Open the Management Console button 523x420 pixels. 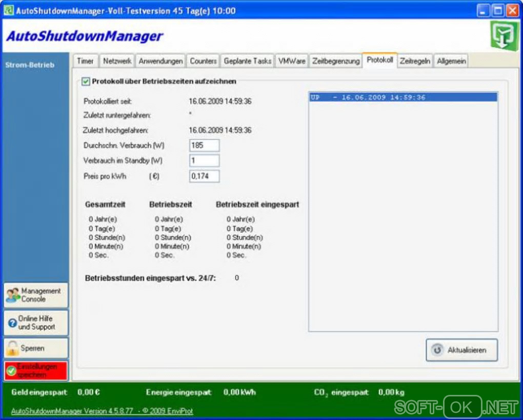36,295
